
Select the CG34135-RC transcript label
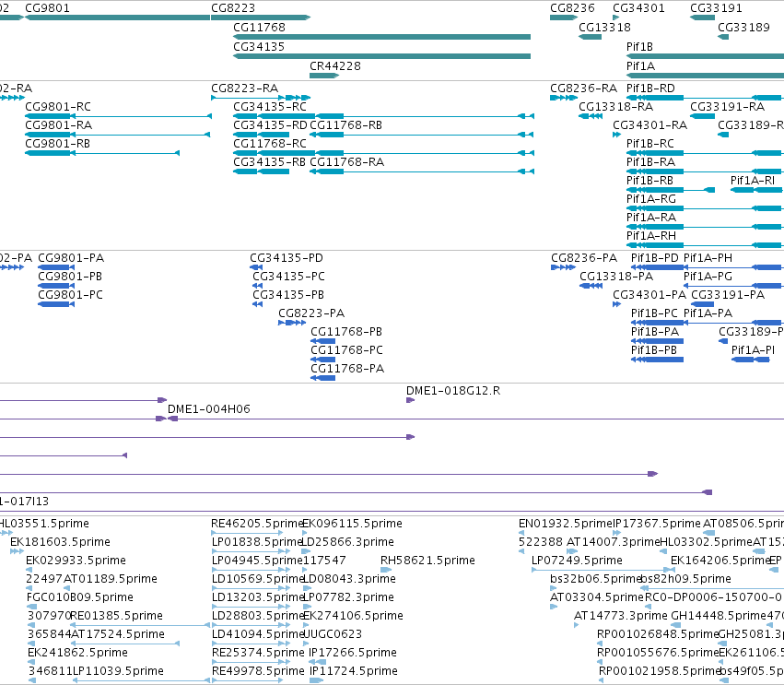click(x=270, y=107)
